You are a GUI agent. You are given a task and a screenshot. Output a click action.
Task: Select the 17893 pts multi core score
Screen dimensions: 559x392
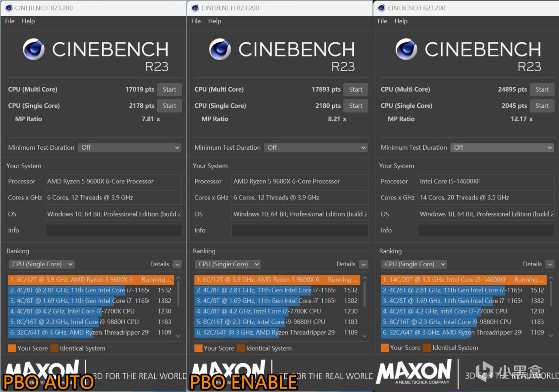tap(326, 89)
